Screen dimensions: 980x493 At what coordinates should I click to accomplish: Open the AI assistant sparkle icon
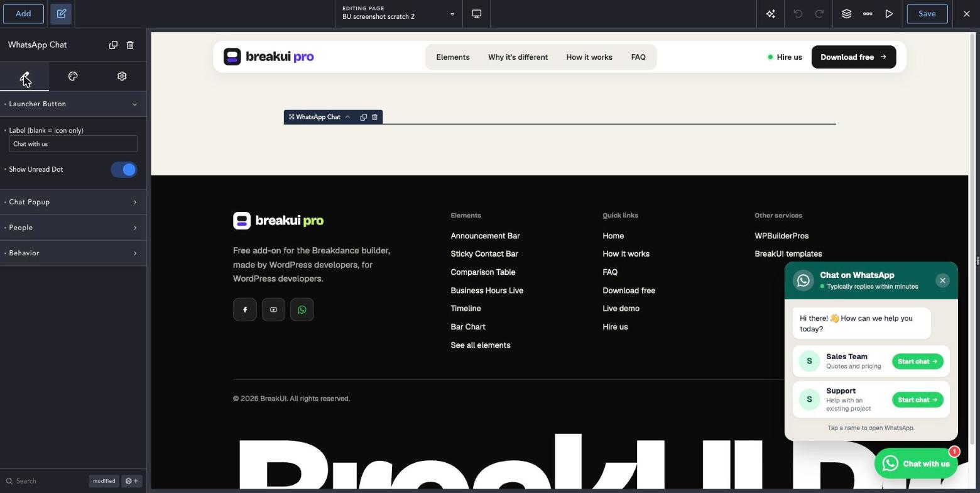[x=770, y=14]
